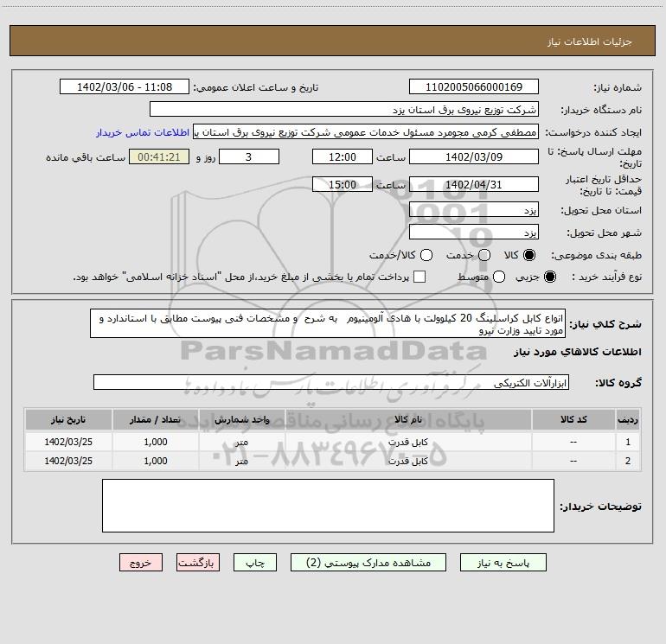Click the متر unit in row 2
Screen dimensions: 666x644
[241, 461]
